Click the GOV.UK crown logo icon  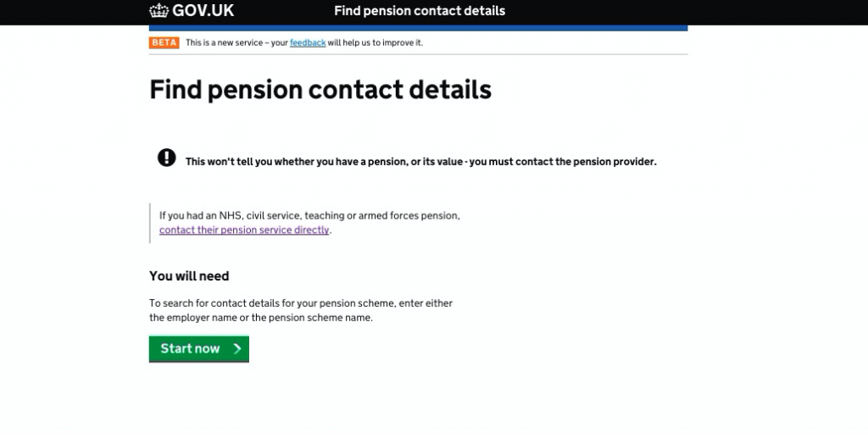point(159,10)
